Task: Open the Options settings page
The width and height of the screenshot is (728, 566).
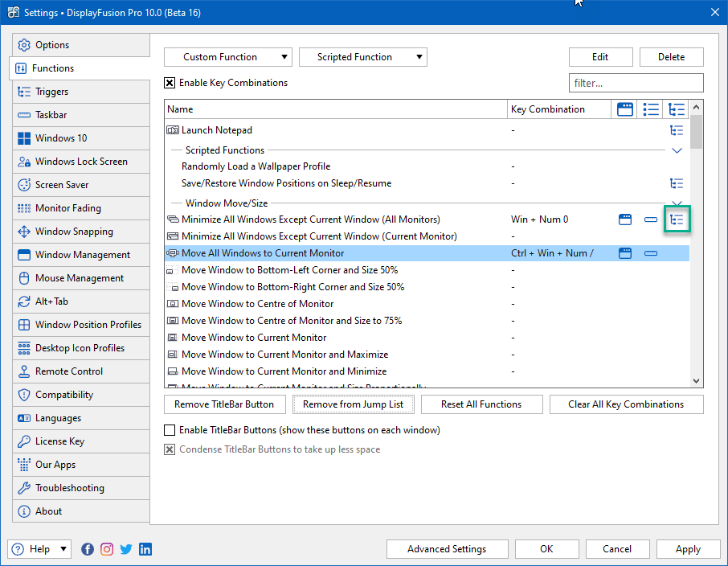Action: 81,45
